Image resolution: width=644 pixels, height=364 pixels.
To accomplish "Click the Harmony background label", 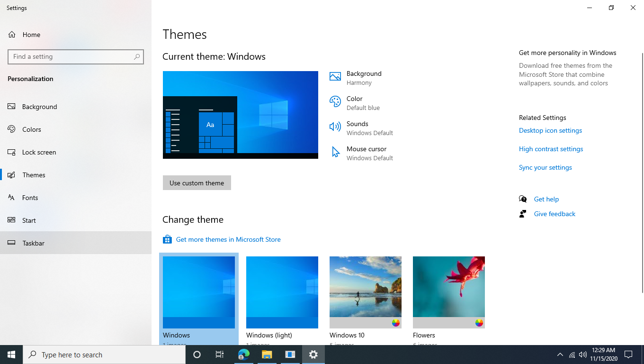I will click(359, 82).
